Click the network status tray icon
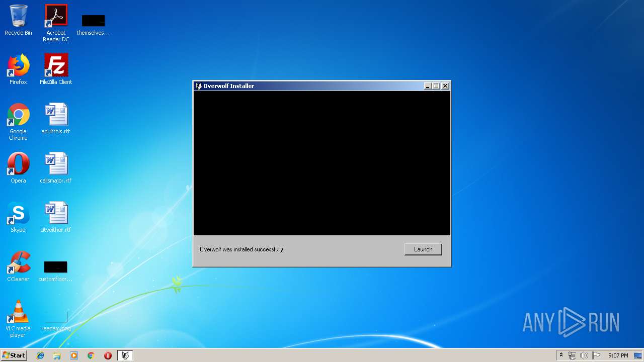 572,355
